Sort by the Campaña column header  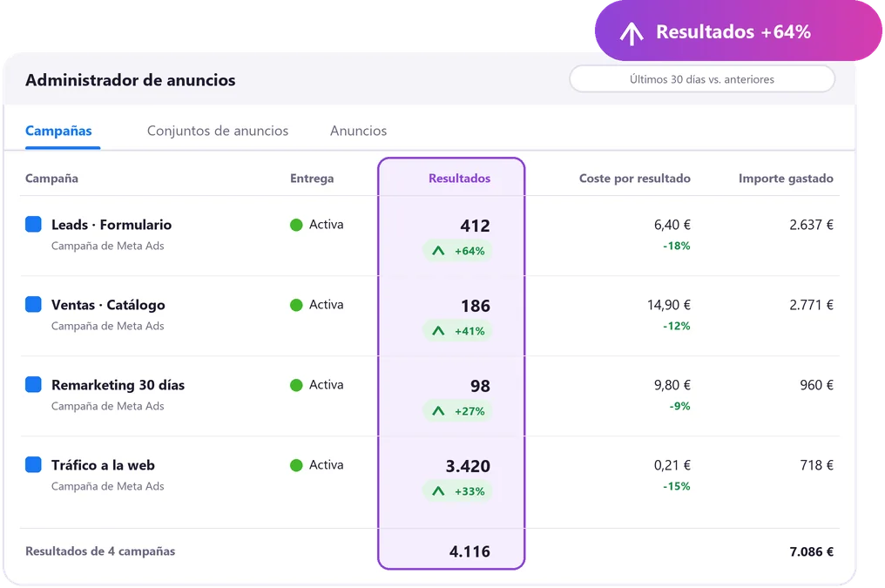(51, 179)
